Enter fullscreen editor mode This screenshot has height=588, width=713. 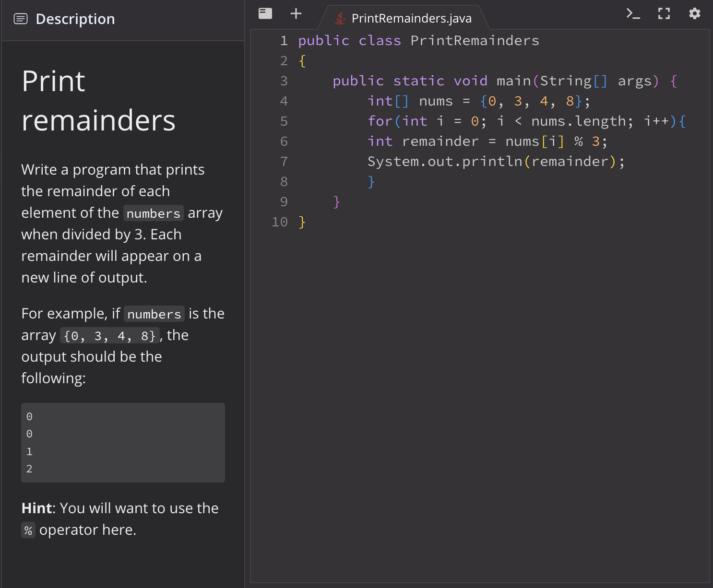[664, 13]
